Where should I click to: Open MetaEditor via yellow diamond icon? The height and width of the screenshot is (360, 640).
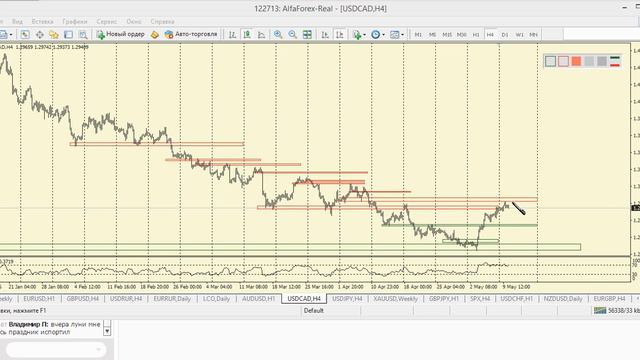click(155, 35)
